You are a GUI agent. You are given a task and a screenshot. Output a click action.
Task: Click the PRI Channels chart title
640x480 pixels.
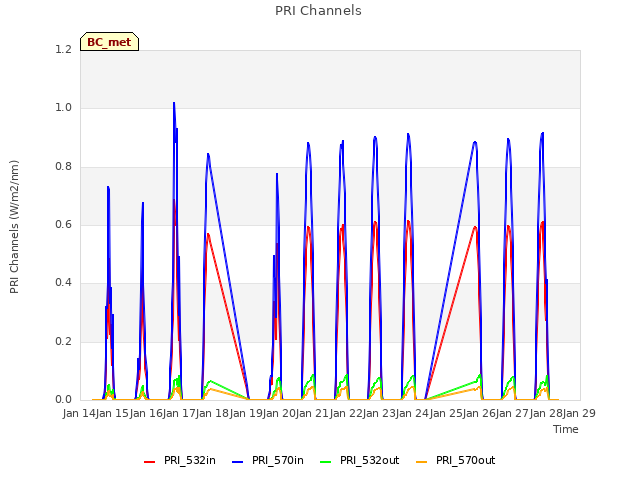pos(318,11)
